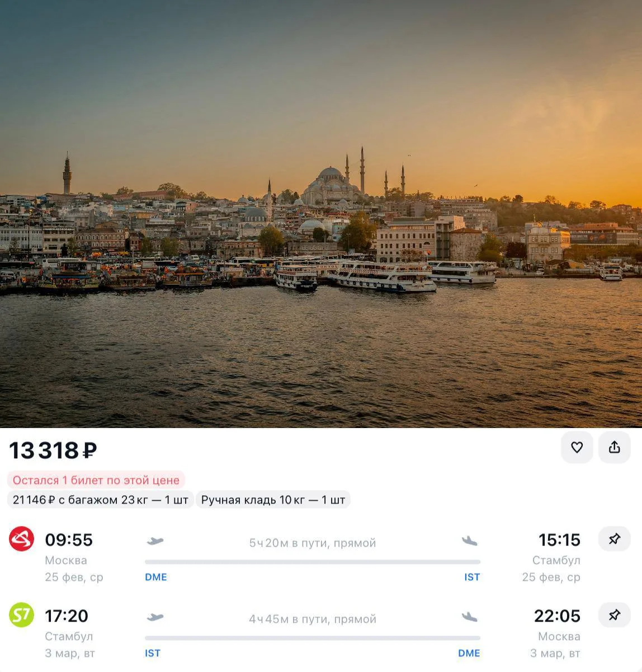Image resolution: width=642 pixels, height=672 pixels.
Task: Click the DME arrival code on return flight
Action: pyautogui.click(x=469, y=653)
